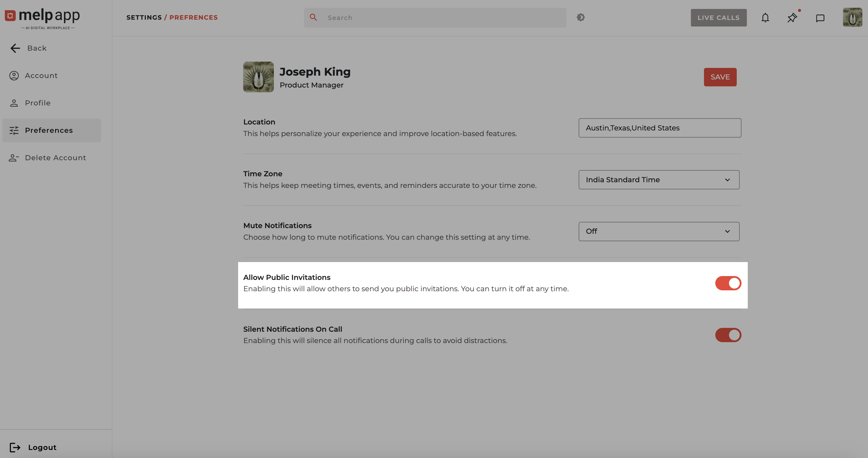Click the Back arrow icon

pyautogui.click(x=15, y=48)
